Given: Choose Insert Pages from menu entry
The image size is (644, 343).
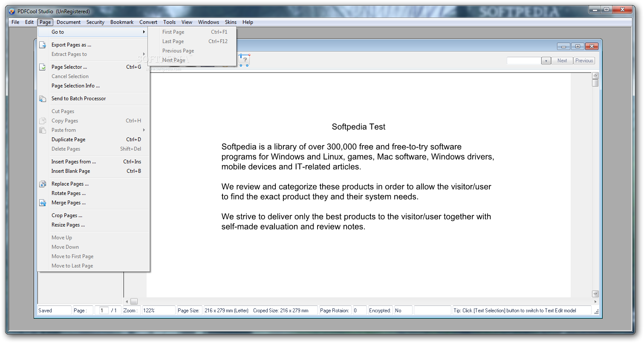Looking at the screenshot, I should tap(93, 162).
